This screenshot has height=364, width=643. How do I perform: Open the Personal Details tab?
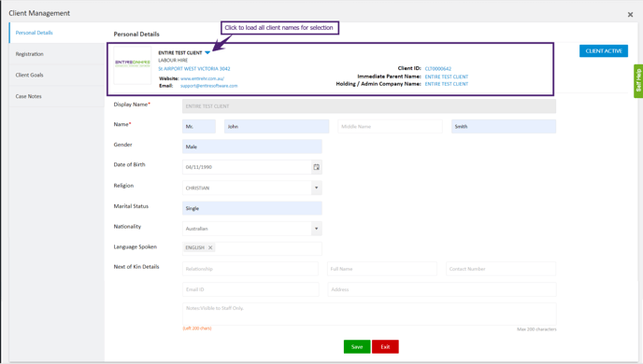pyautogui.click(x=57, y=33)
